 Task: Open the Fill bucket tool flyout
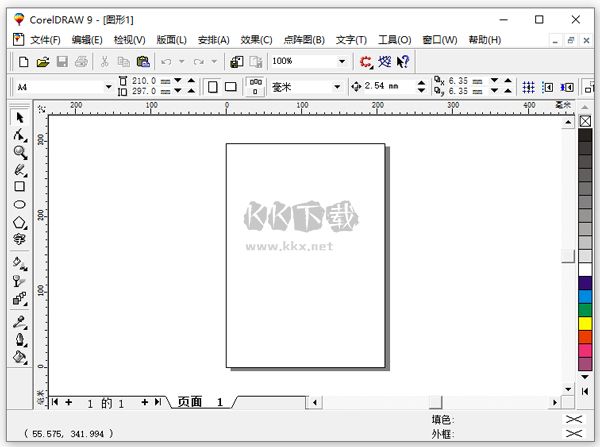pyautogui.click(x=20, y=357)
